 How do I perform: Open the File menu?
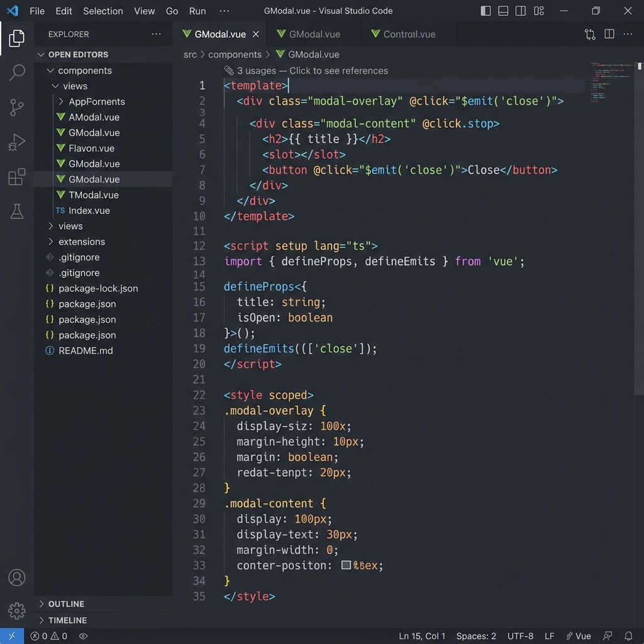point(37,11)
